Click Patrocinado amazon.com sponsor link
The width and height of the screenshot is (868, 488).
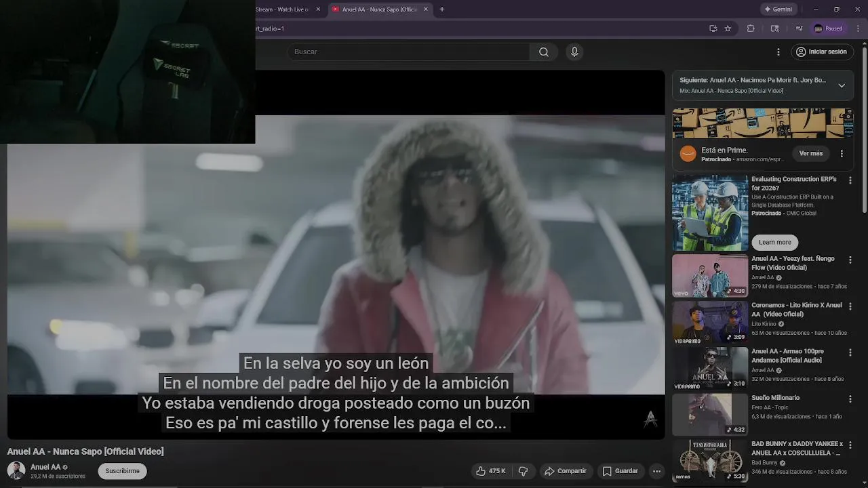point(743,159)
